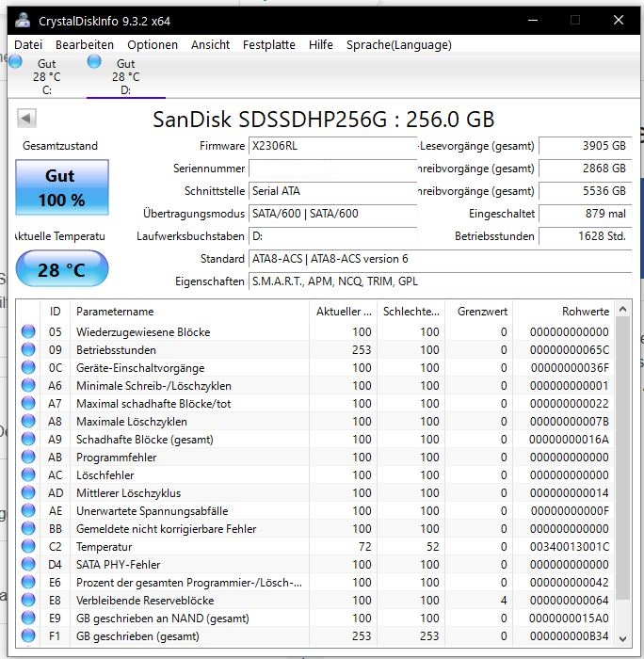The height and width of the screenshot is (659, 644).
Task: Click the 5536 GB writes value
Action: pyautogui.click(x=585, y=191)
